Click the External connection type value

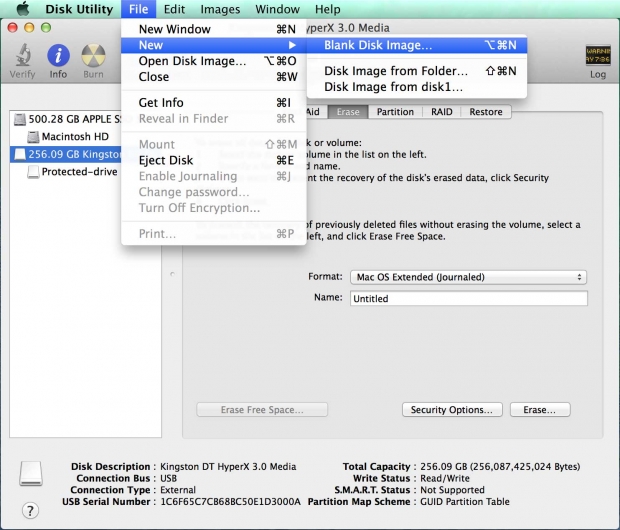(178, 490)
